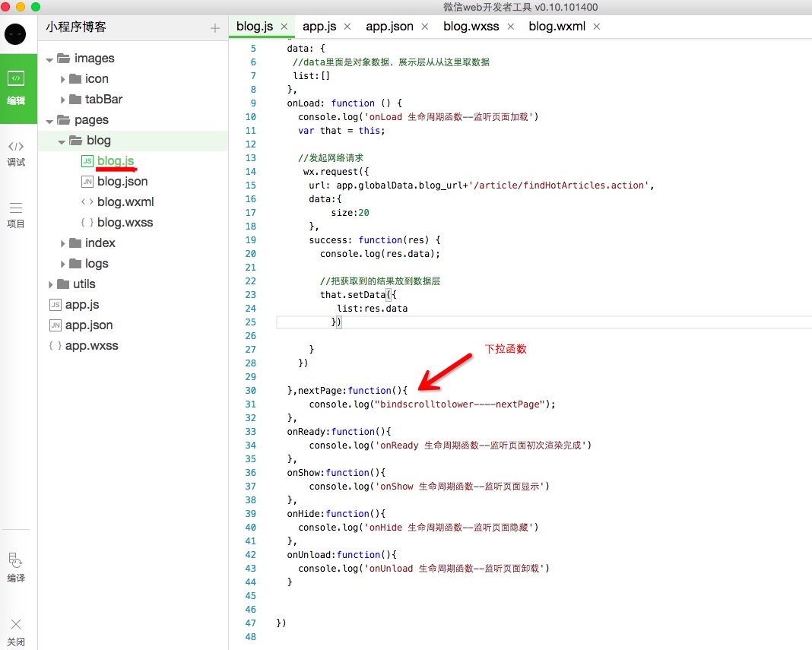Click the user avatar at top left
812x650 pixels.
tap(15, 34)
